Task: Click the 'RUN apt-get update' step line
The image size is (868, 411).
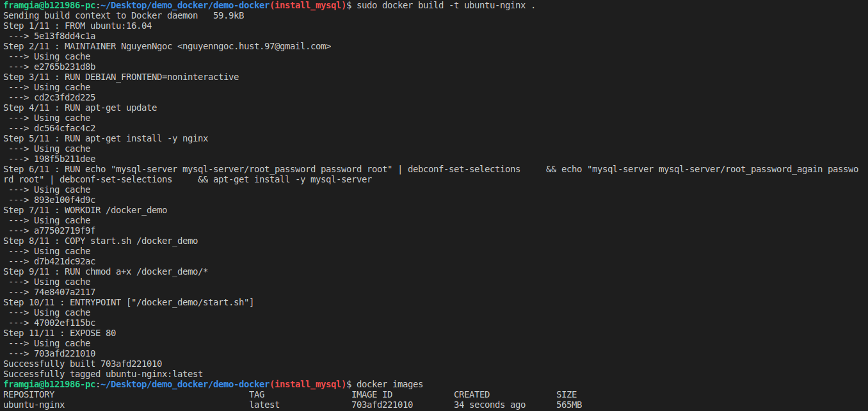Action: tap(80, 108)
